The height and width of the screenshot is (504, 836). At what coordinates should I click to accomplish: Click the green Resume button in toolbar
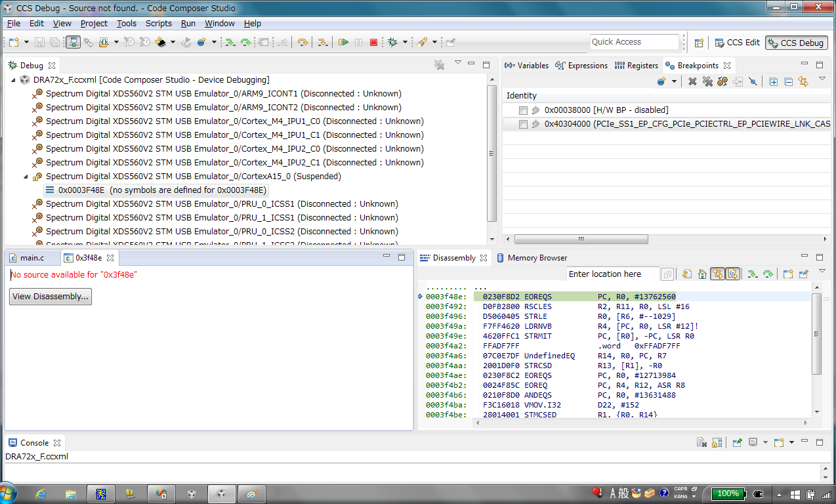[343, 42]
